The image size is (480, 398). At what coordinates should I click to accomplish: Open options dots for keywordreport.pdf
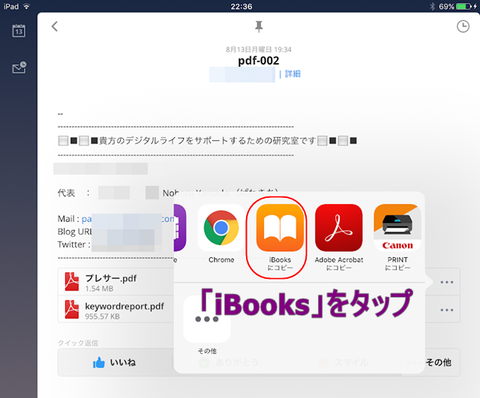(x=447, y=310)
